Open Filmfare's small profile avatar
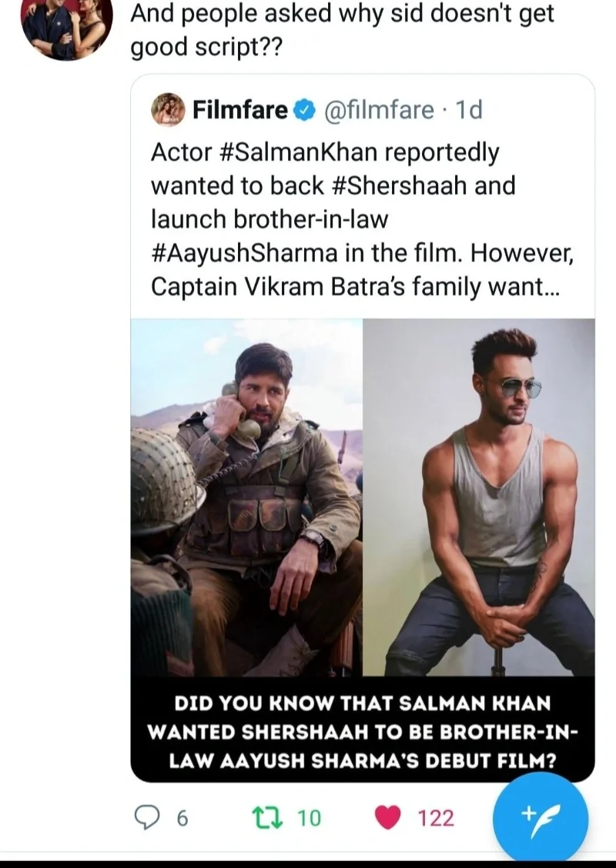This screenshot has width=616, height=868. click(169, 110)
